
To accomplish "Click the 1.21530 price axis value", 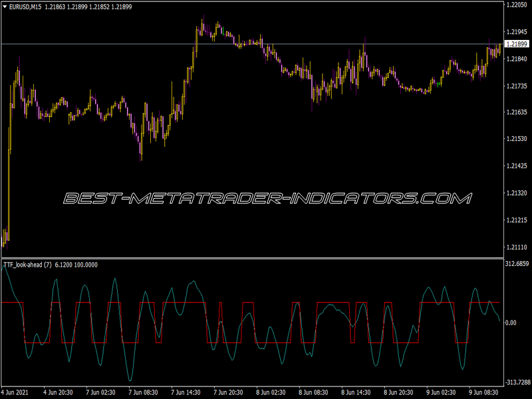I will pos(517,139).
